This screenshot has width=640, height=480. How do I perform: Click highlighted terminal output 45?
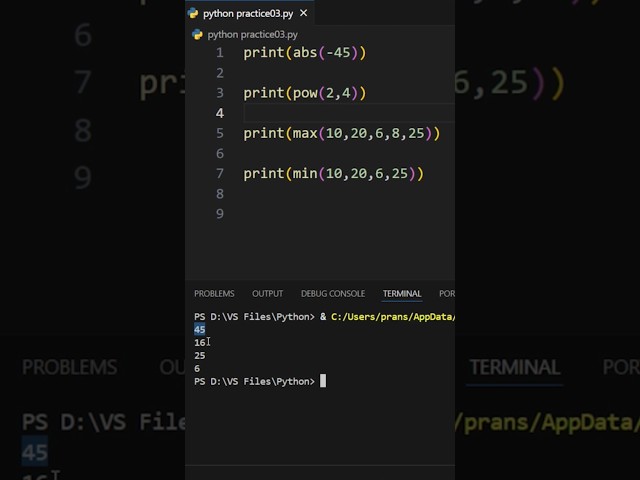[200, 329]
